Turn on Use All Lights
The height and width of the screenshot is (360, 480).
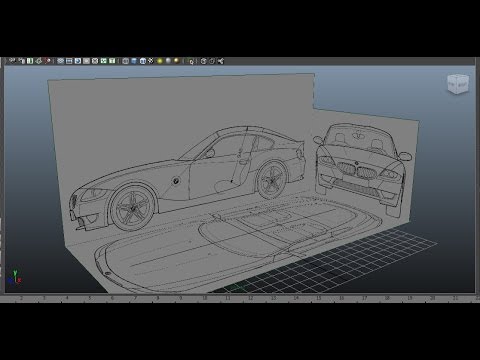160,61
